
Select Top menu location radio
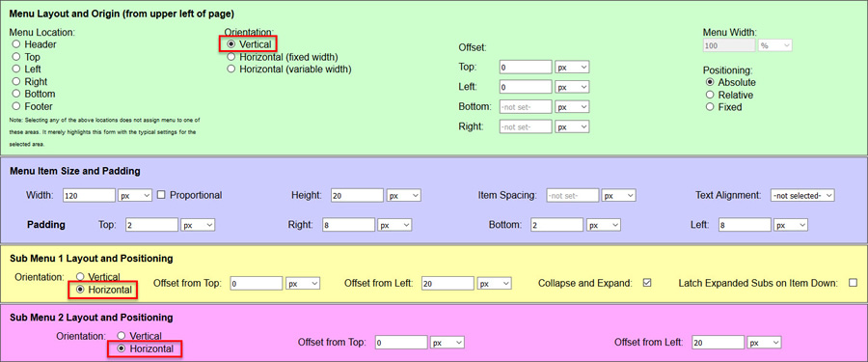[16, 57]
